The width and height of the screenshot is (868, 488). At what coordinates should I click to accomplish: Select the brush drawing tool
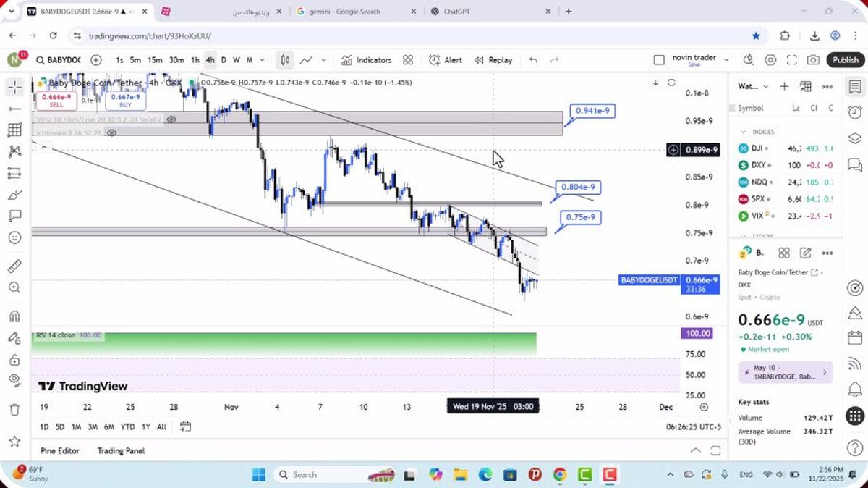tap(14, 194)
